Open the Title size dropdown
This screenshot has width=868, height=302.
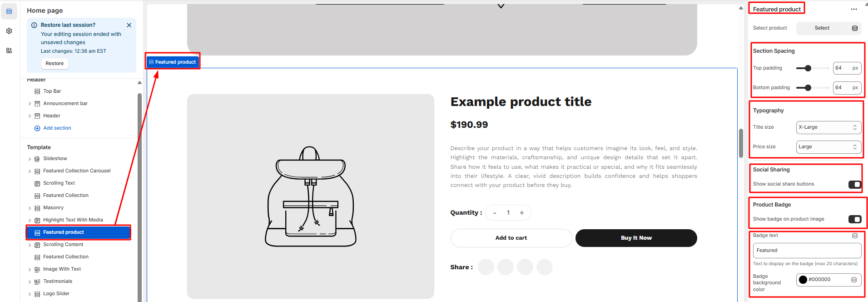828,127
